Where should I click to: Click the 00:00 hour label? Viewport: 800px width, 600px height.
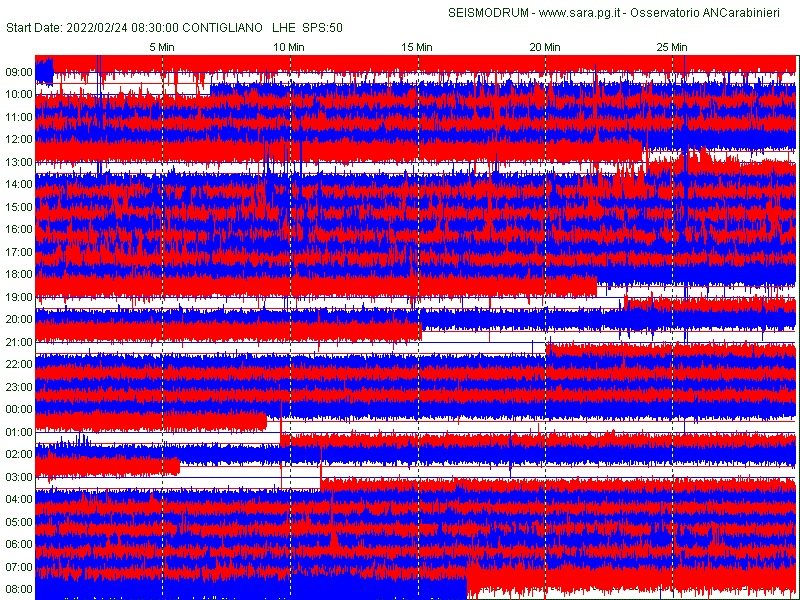[x=18, y=409]
